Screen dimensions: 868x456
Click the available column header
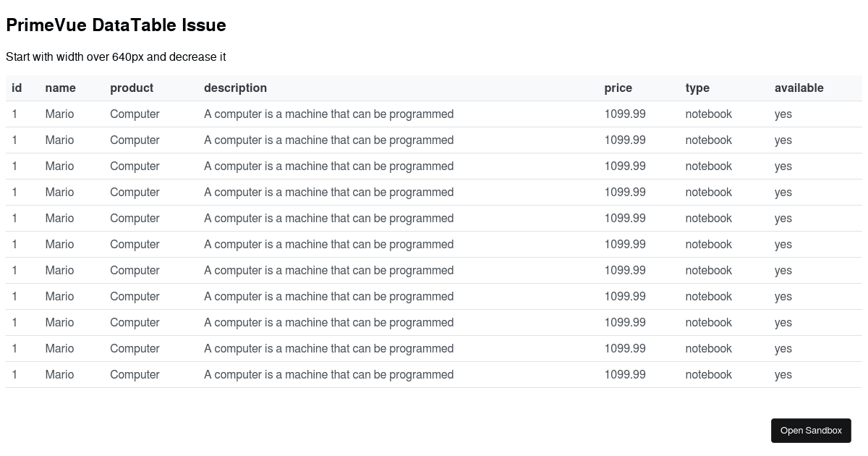(799, 88)
